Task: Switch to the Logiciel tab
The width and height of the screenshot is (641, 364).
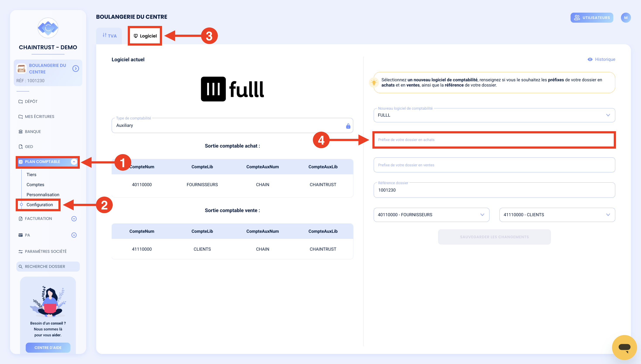Action: pyautogui.click(x=145, y=36)
